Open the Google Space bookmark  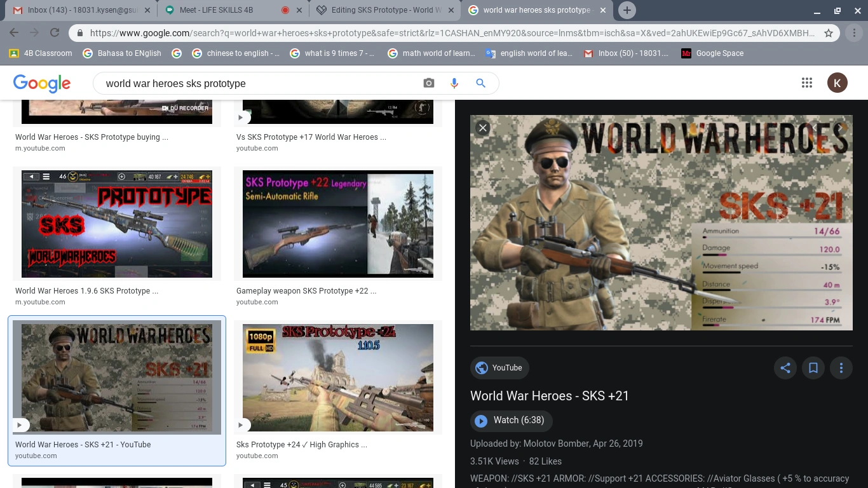[x=712, y=53]
